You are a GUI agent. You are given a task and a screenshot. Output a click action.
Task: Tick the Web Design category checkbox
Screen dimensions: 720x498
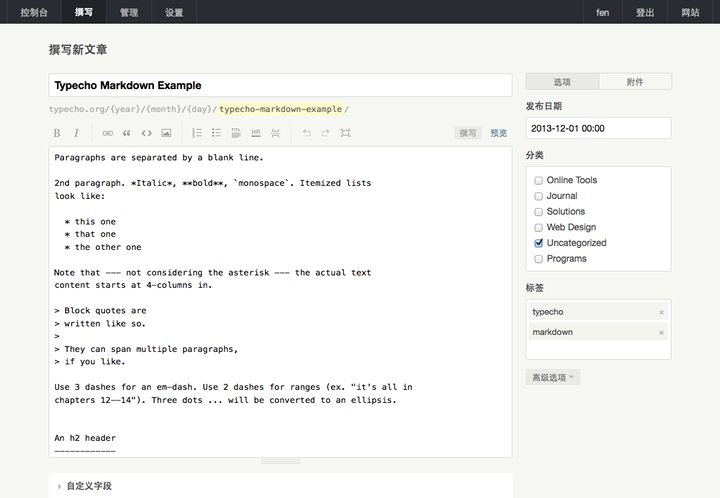click(x=539, y=227)
